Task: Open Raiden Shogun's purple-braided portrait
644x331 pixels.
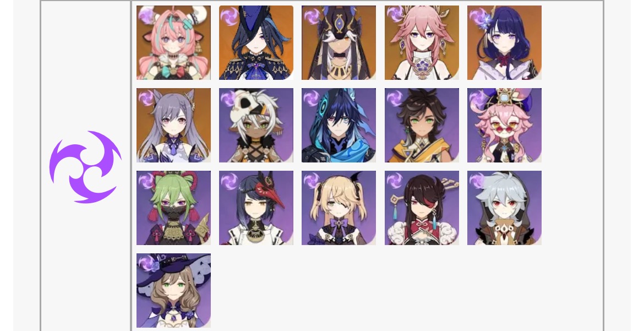Action: coord(504,43)
